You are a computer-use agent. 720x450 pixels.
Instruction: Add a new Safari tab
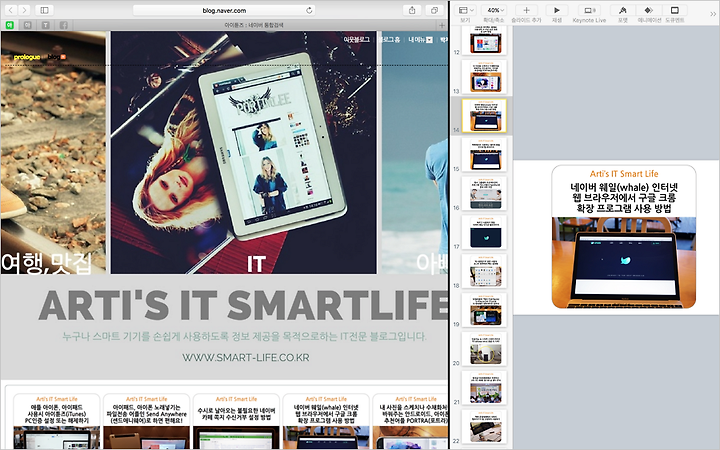point(442,25)
